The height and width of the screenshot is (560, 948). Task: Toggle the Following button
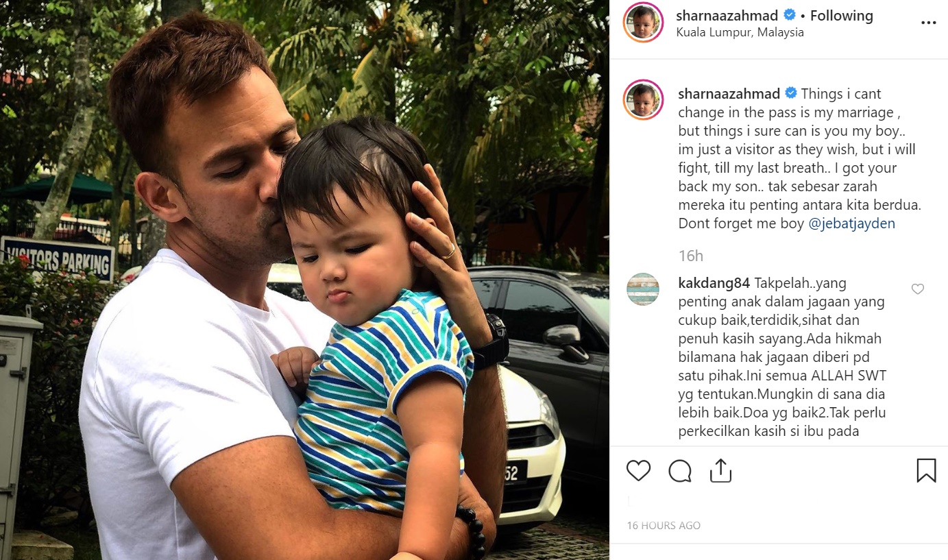tap(842, 15)
